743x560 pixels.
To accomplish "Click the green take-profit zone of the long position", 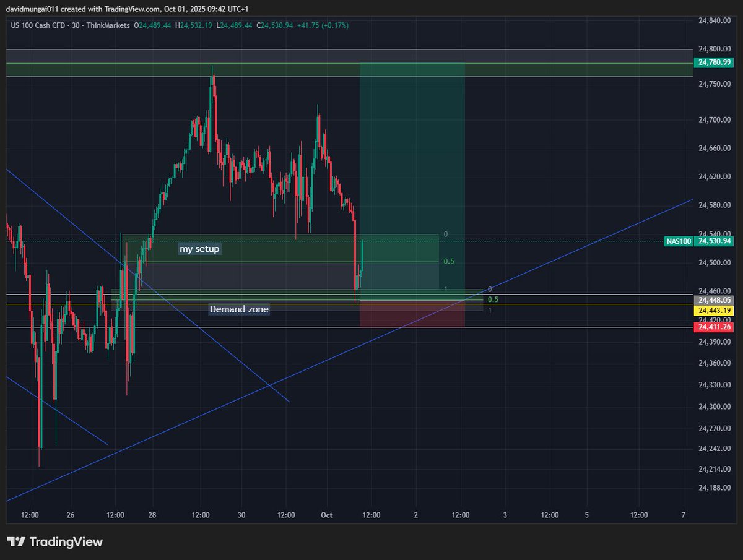I will [412, 181].
